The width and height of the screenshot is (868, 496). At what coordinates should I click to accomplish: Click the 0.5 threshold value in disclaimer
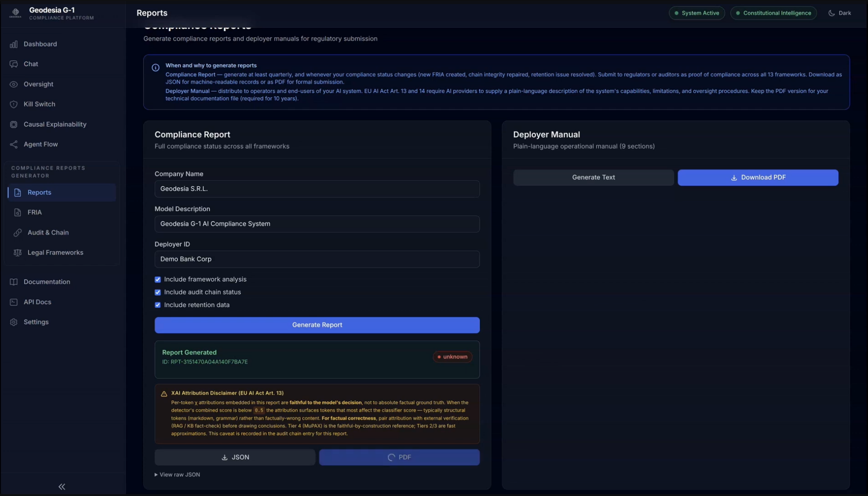point(258,410)
